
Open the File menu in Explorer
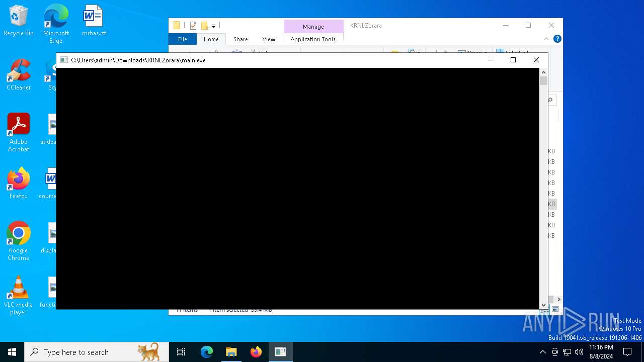183,39
